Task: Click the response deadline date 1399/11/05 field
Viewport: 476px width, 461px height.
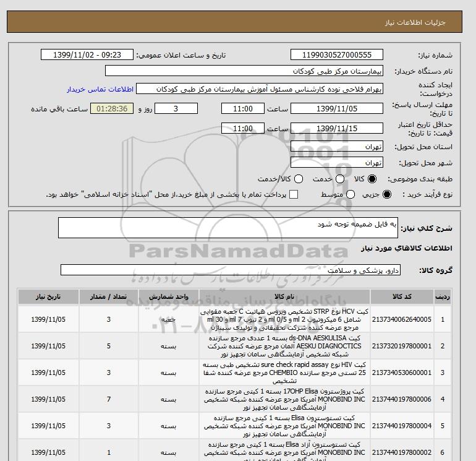Action: 337,108
